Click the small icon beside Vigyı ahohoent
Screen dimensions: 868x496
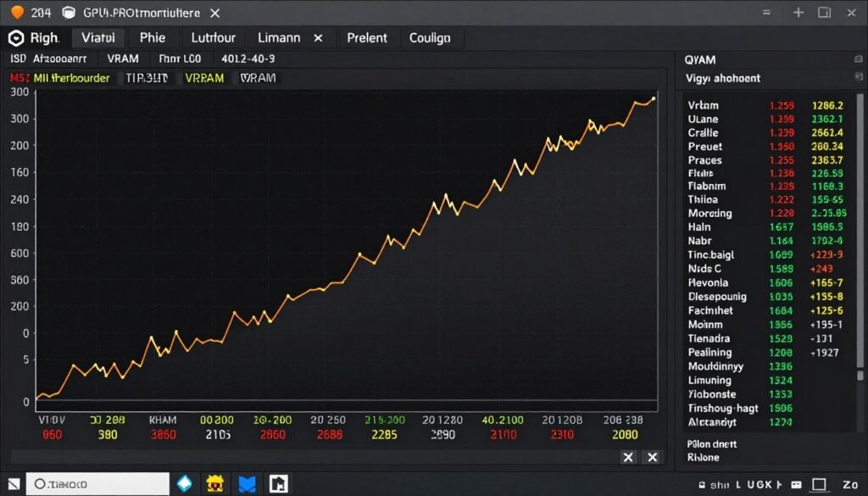(858, 78)
